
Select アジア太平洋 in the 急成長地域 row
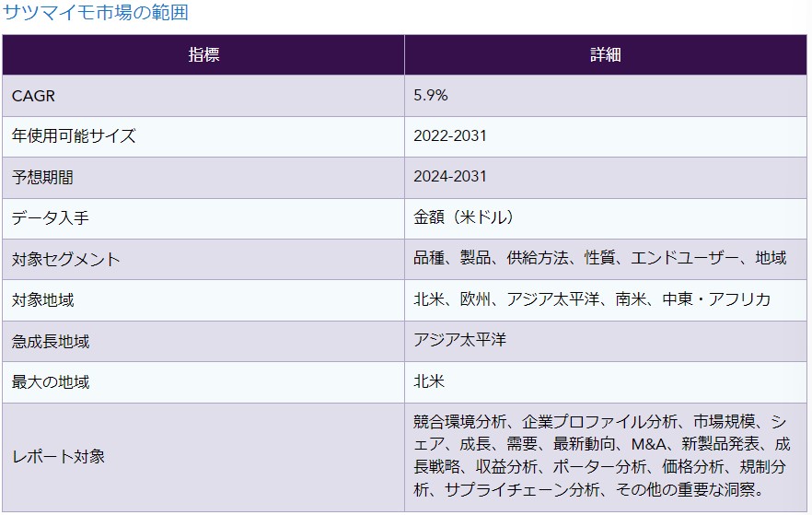460,340
